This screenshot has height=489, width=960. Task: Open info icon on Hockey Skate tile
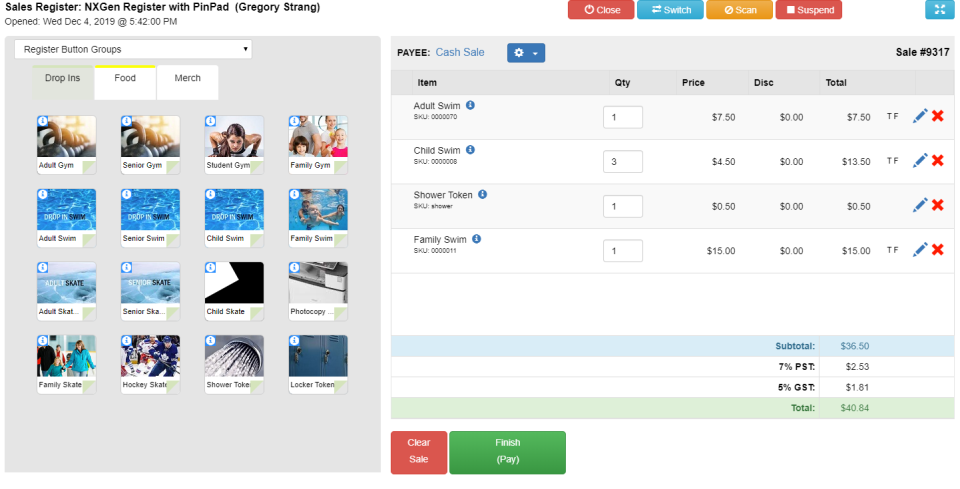[x=127, y=341]
